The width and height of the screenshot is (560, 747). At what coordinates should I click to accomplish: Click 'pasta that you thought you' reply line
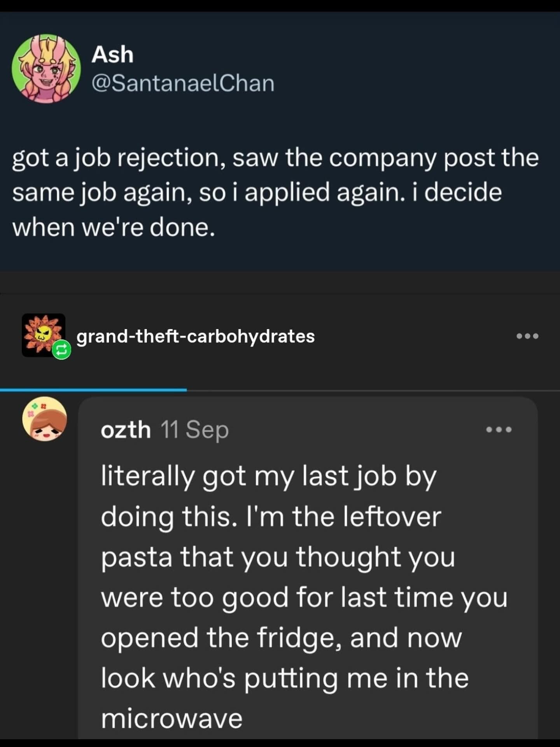(278, 557)
